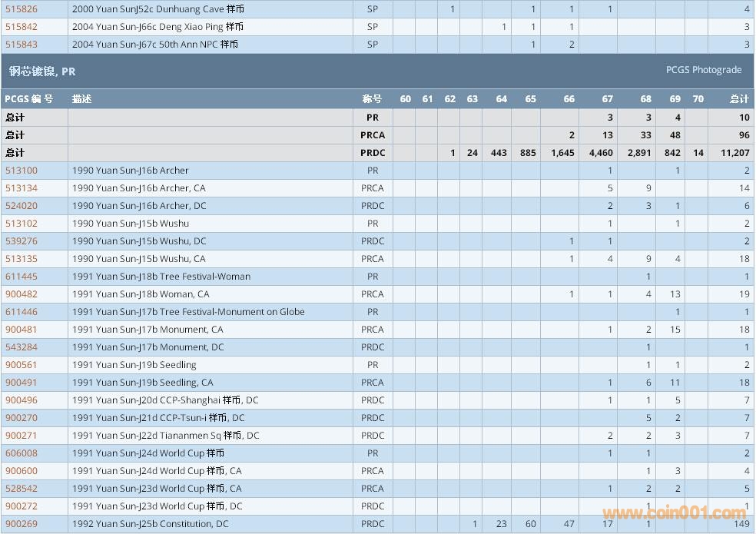Click the 539276 Wushu DC link
Screen dimensions: 756x534
[21, 241]
